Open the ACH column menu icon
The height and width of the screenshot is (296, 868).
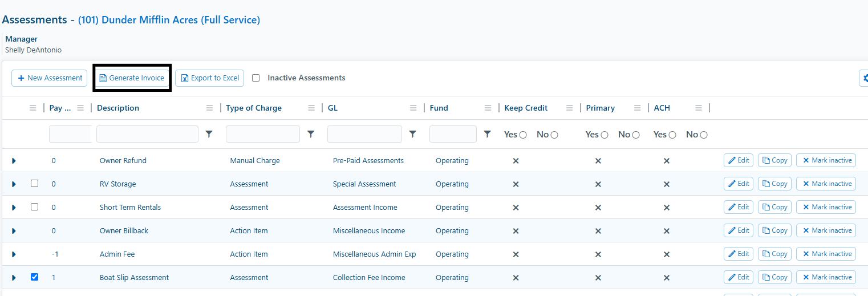point(699,108)
